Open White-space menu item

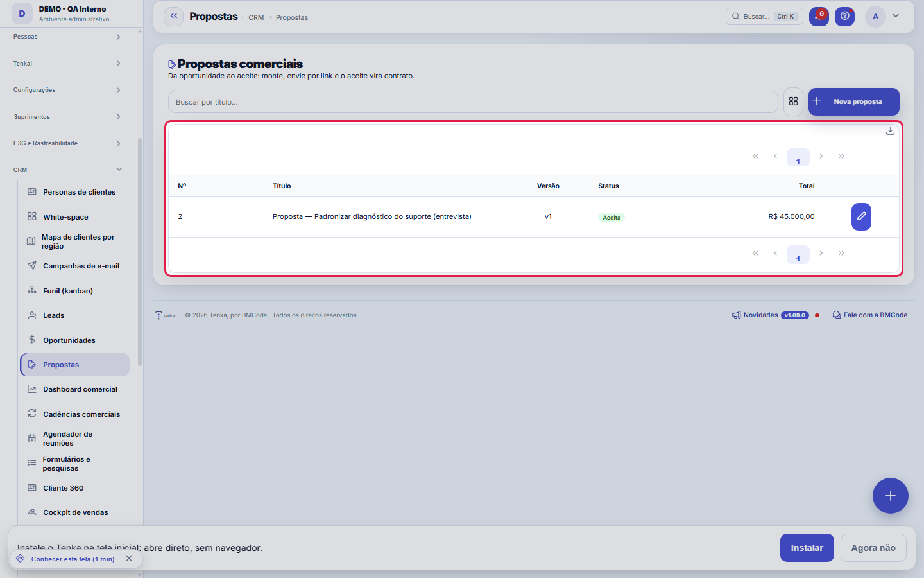75,217
